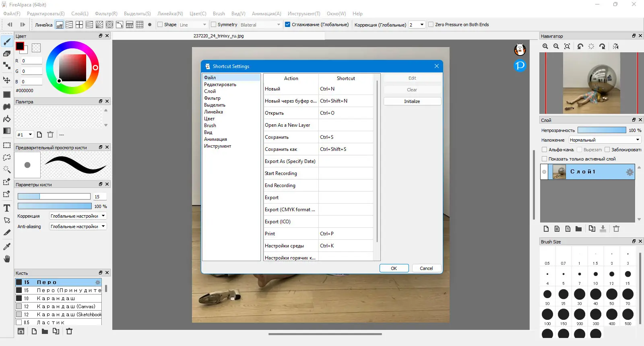Delete the layer with the trash icon
This screenshot has width=644, height=346.
click(616, 229)
